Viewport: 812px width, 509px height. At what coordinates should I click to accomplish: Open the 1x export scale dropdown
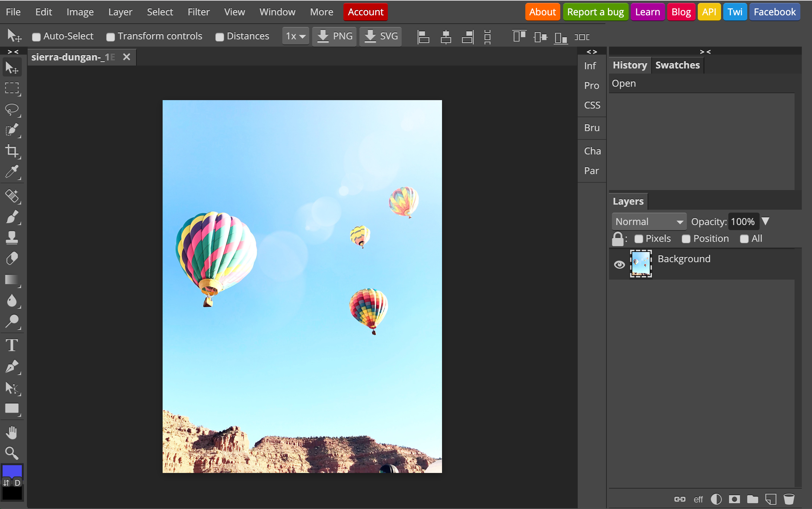(x=295, y=36)
